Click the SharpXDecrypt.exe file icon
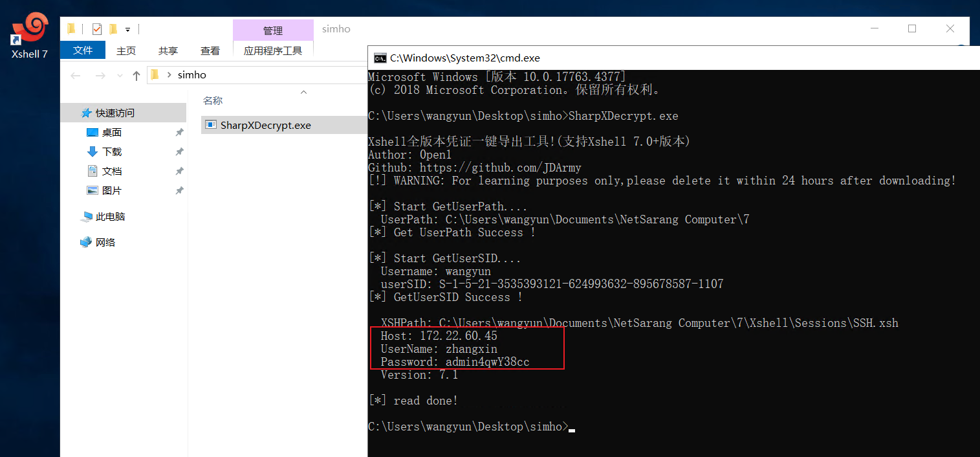 coord(210,125)
